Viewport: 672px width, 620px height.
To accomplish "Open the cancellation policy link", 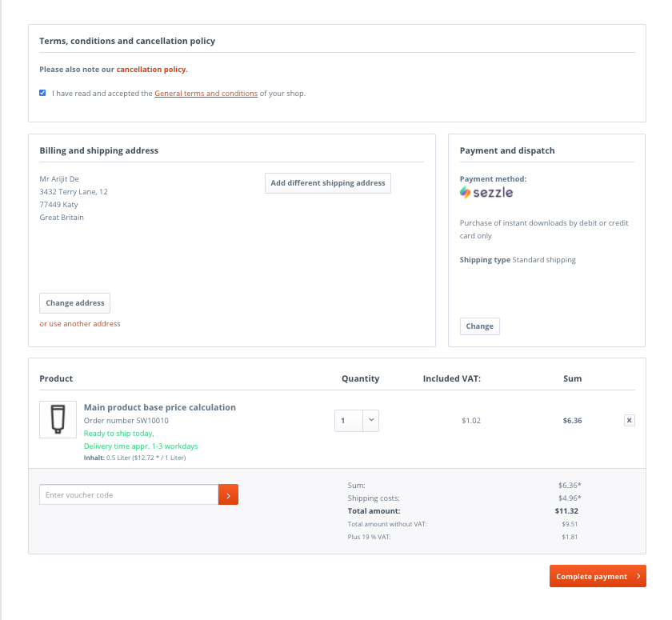I will click(152, 70).
